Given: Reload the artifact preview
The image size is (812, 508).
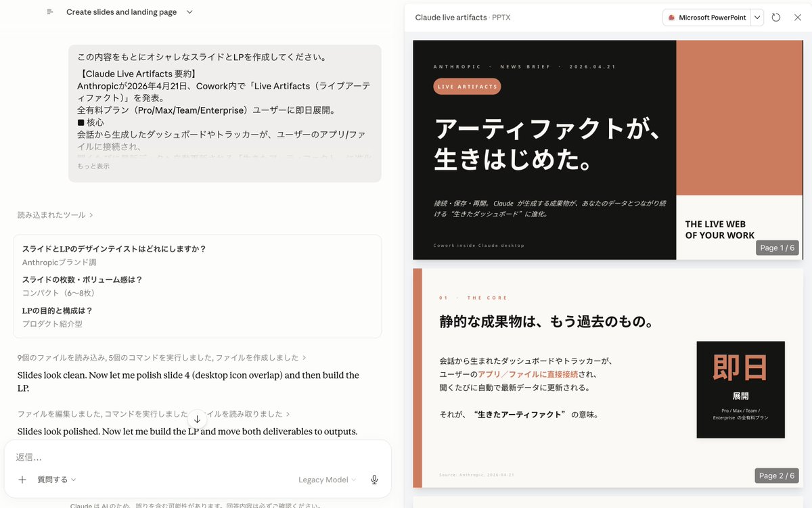Looking at the screenshot, I should tap(777, 18).
